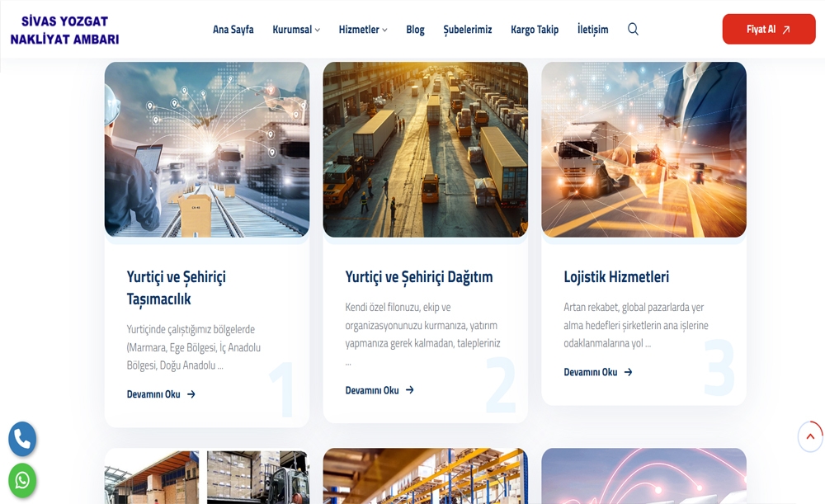Click the Yurtiçi ve Şehiriçi Dağıtım title
This screenshot has height=504, width=825.
pyautogui.click(x=418, y=276)
